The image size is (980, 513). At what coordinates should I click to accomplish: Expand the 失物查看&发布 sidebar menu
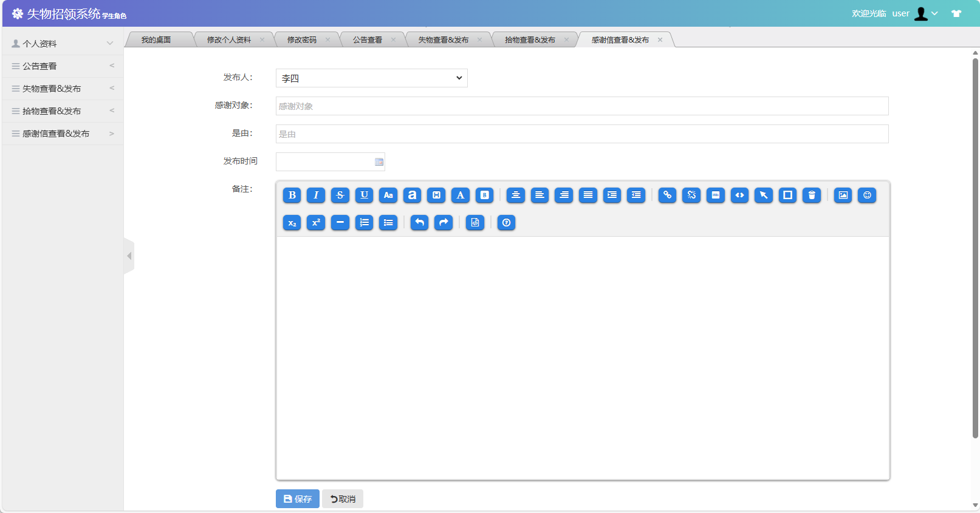[63, 89]
